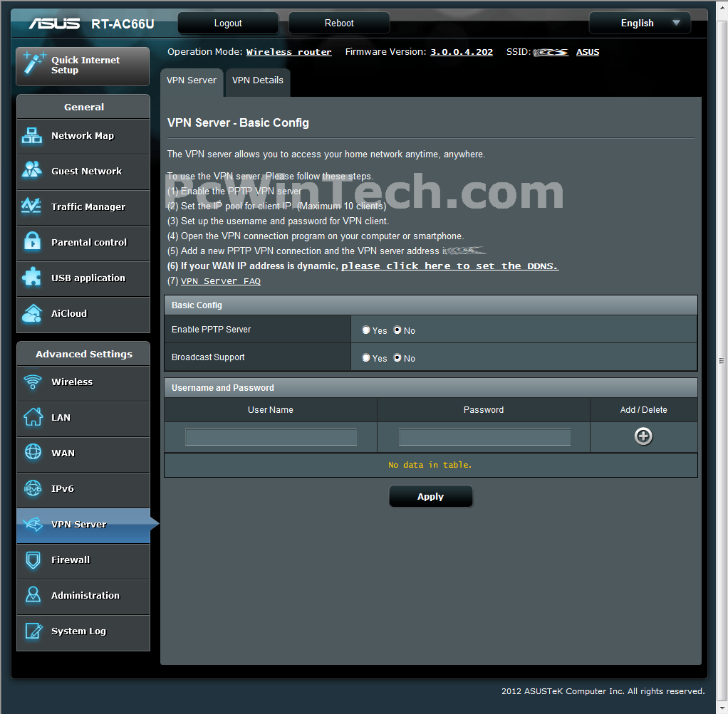
Task: Click the VPN Server arrows icon
Action: pyautogui.click(x=33, y=524)
